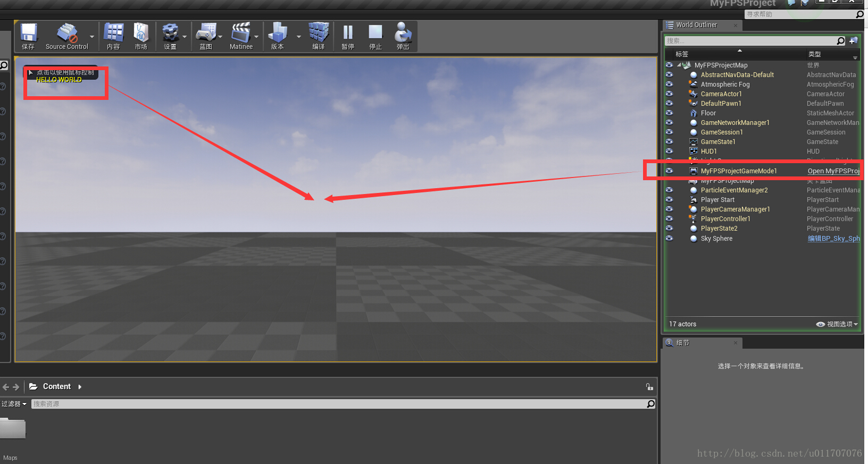Expand Build (版本) options dropdown arrow
The image size is (868, 464).
(298, 37)
